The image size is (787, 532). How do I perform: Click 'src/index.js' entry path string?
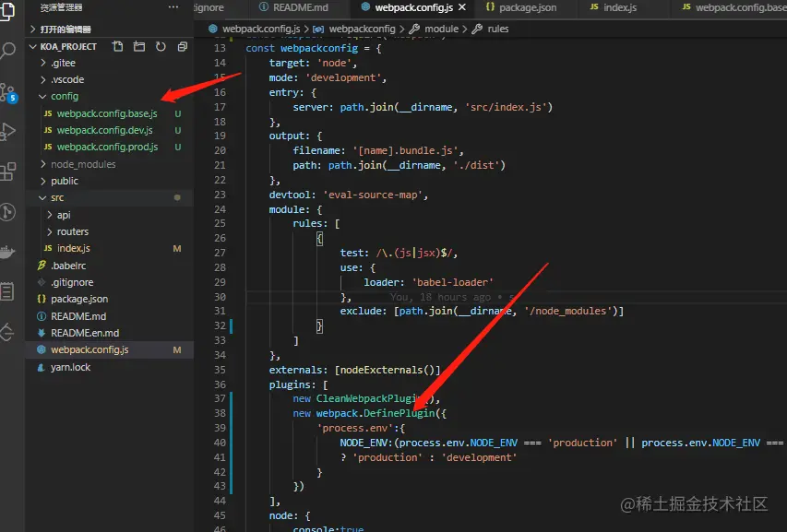tap(506, 107)
